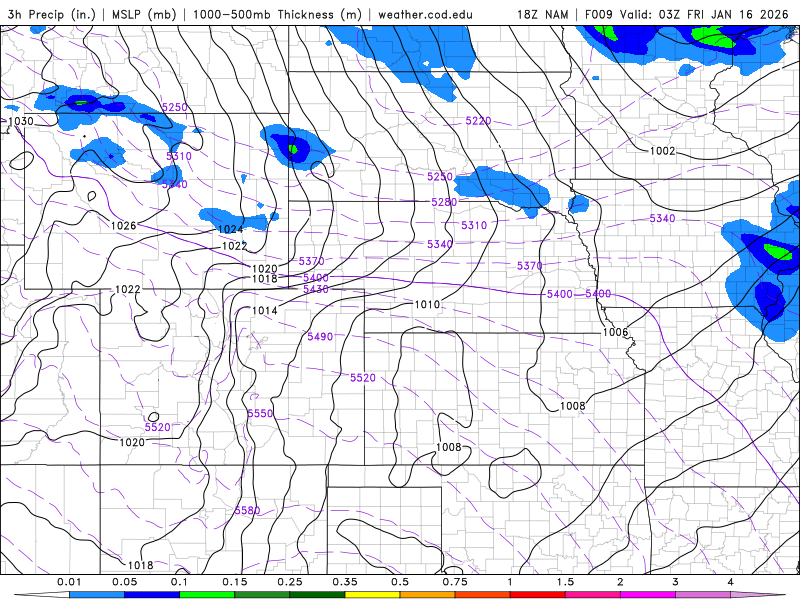Click the weather.cod.edu source text
Viewport: 800px width, 600px height.
426,14
